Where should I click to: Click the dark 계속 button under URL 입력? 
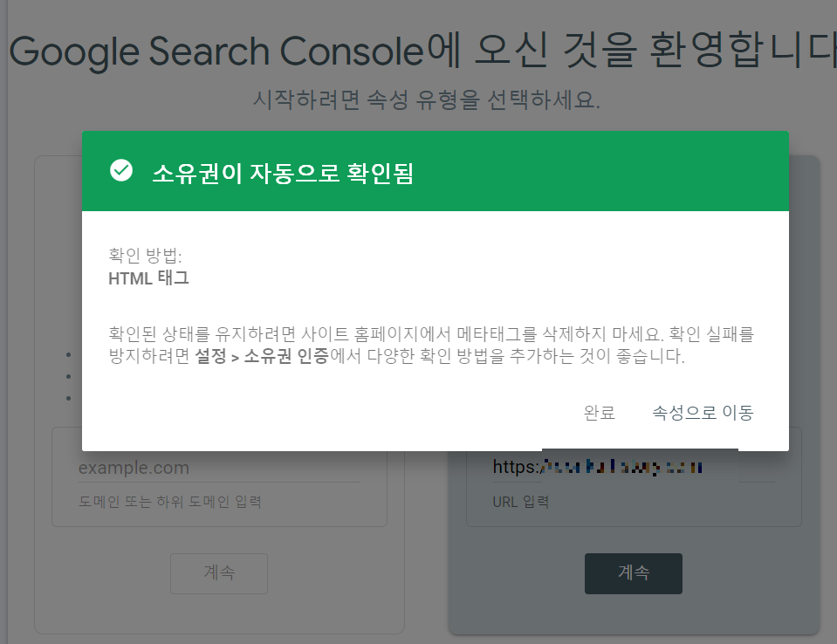633,573
